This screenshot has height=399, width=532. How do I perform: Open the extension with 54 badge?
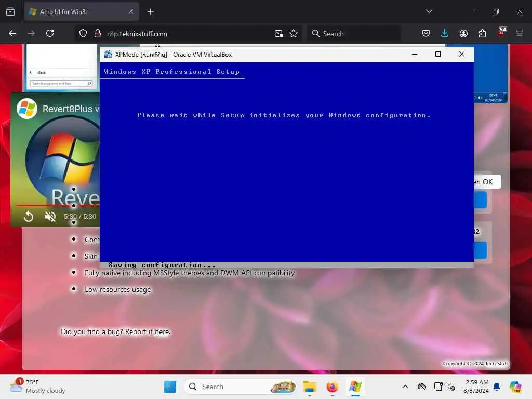501,33
